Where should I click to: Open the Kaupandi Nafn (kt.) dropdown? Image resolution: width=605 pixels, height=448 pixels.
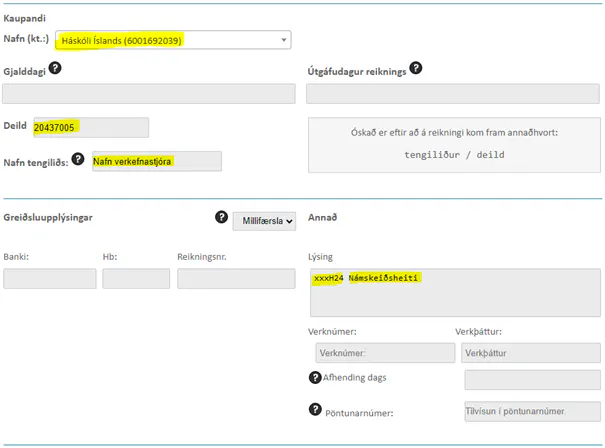pyautogui.click(x=173, y=41)
